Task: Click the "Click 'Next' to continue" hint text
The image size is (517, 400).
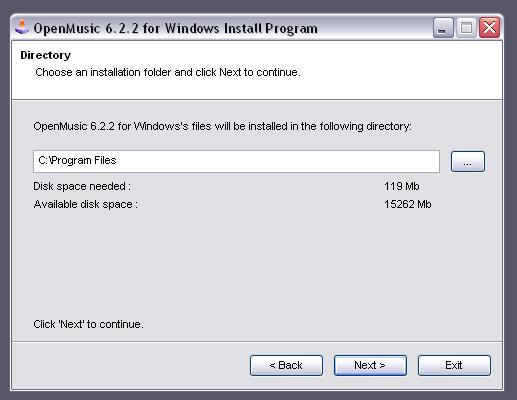Action: 88,324
